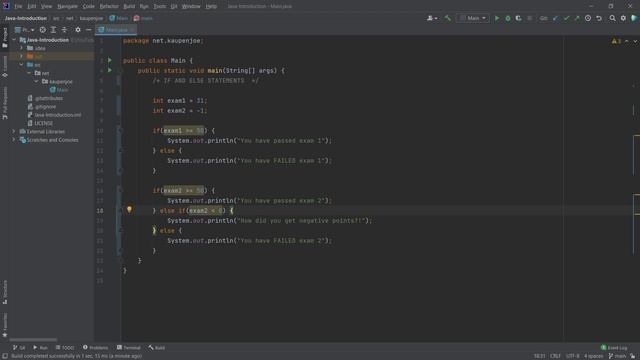Click the Git commit checkmark icon
The height and width of the screenshot is (360, 640).
[x=566, y=18]
